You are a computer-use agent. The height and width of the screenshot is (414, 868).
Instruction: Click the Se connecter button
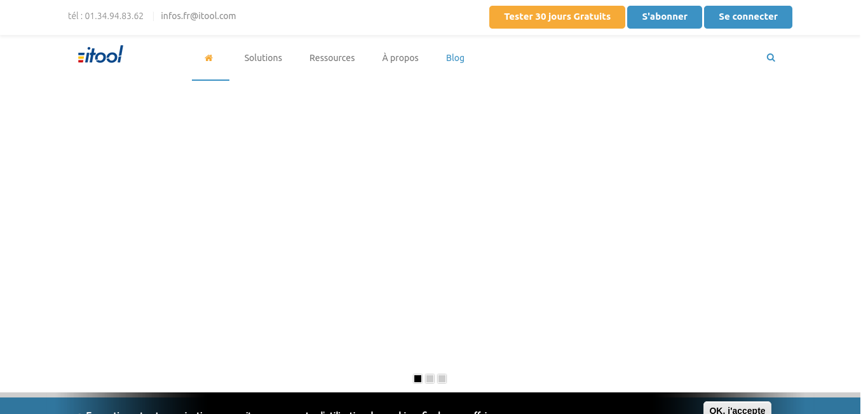748,17
